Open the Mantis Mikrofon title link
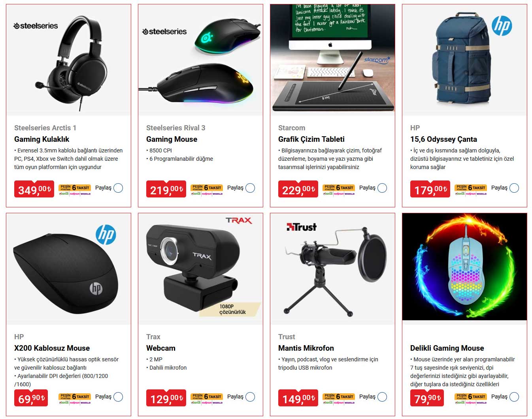The width and height of the screenshot is (532, 419). 306,348
